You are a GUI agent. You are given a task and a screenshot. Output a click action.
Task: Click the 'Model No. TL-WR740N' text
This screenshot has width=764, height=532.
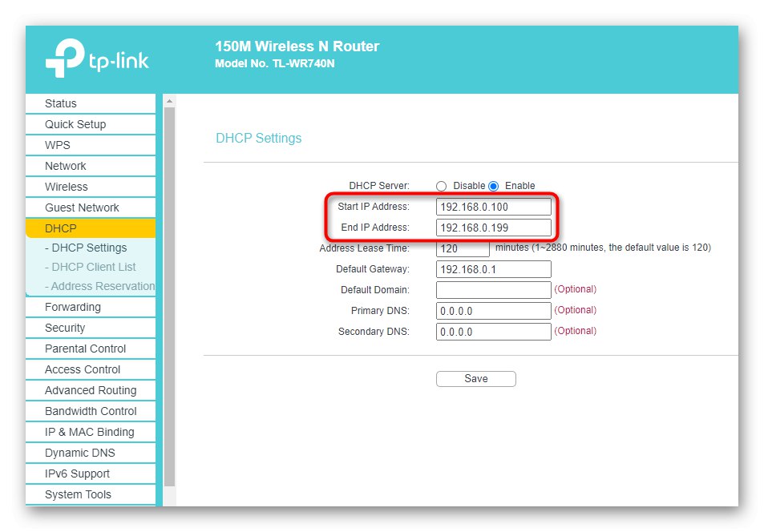click(275, 64)
